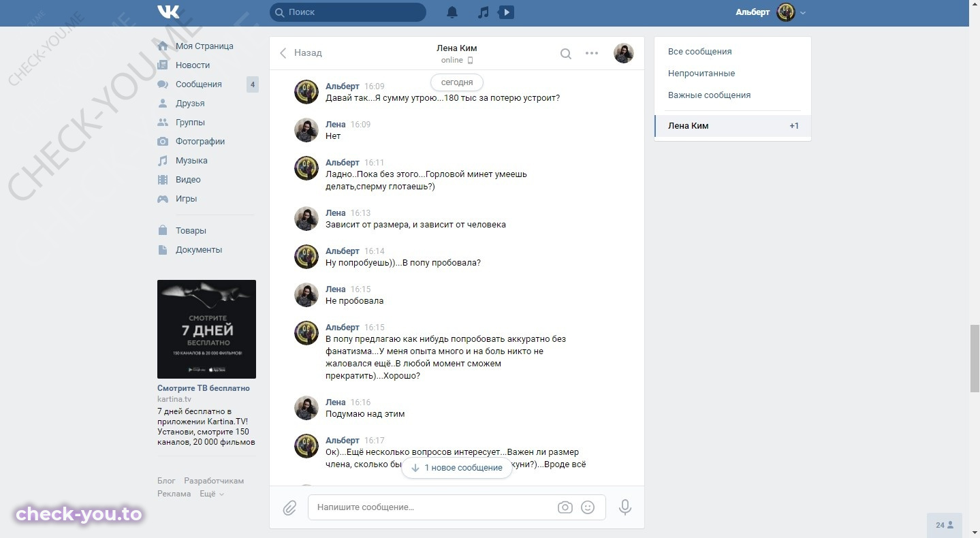Open Друзья in sidebar
Screen dimensions: 980x538
[x=190, y=104]
